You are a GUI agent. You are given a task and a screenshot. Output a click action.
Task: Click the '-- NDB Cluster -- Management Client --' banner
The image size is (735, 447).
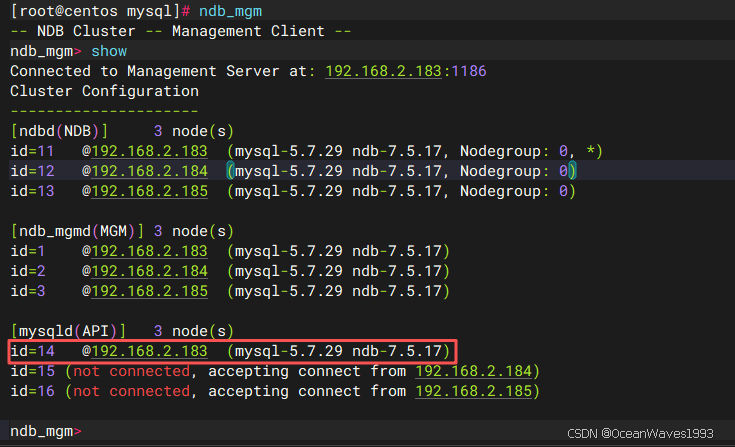(x=181, y=31)
